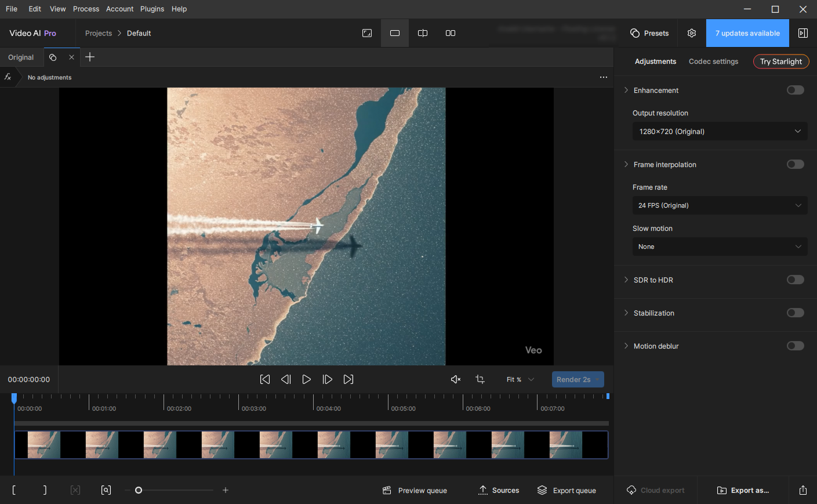Enable the Enhancement toggle
The image size is (817, 504).
coord(795,90)
